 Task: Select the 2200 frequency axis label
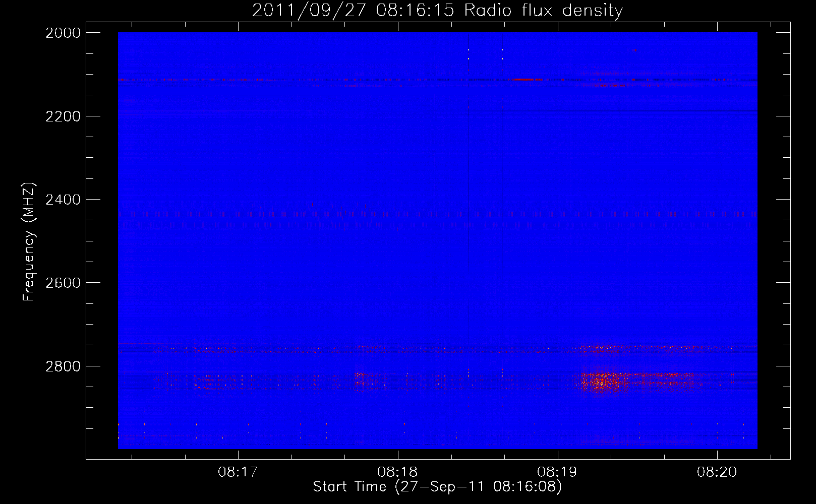pyautogui.click(x=63, y=116)
